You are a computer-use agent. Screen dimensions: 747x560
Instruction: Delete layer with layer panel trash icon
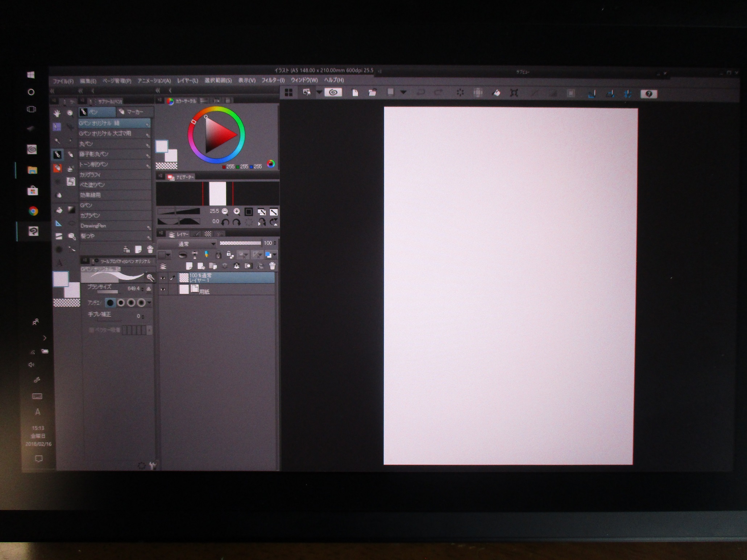(x=272, y=267)
